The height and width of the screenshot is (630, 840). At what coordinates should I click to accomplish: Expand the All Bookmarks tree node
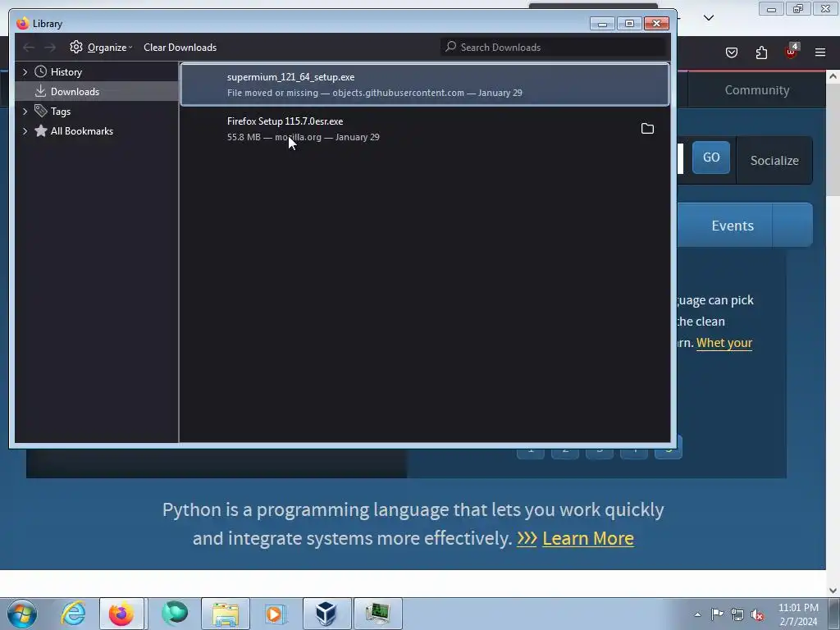point(25,131)
